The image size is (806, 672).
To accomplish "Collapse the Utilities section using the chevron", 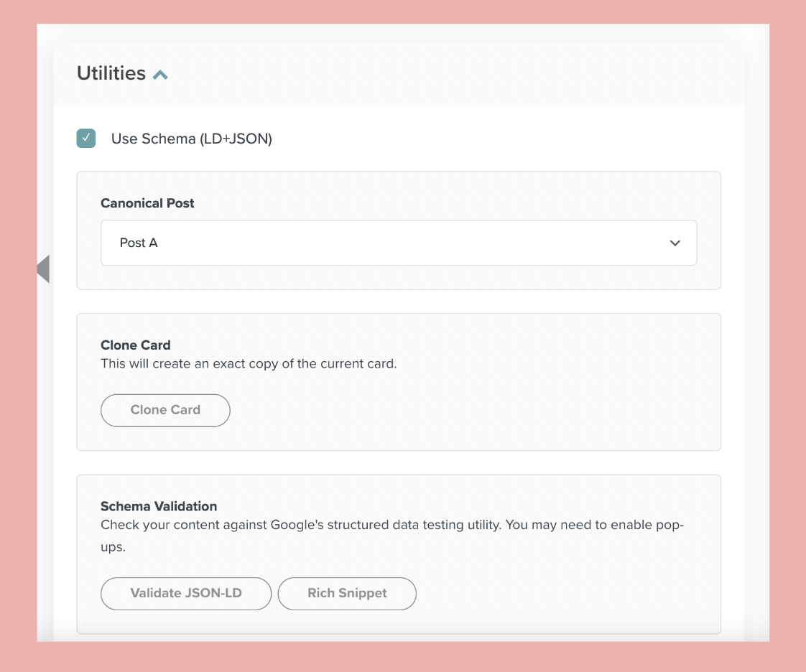I will tap(160, 75).
